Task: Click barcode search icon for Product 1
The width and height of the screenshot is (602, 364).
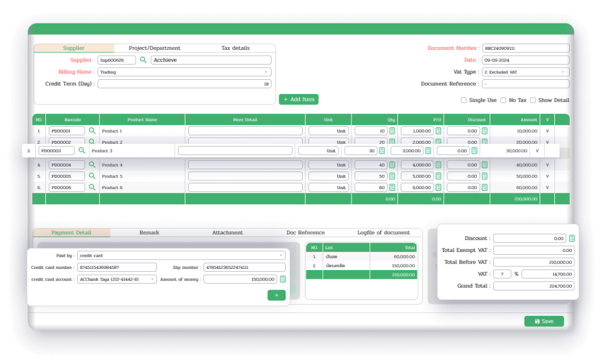Action: point(92,131)
